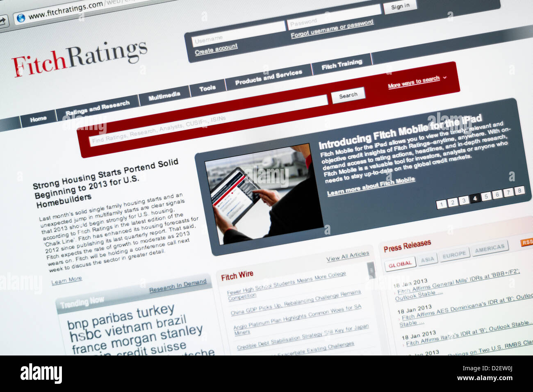Open the Research In Demand link
Viewport: 533px width, 392px height.
[178, 286]
